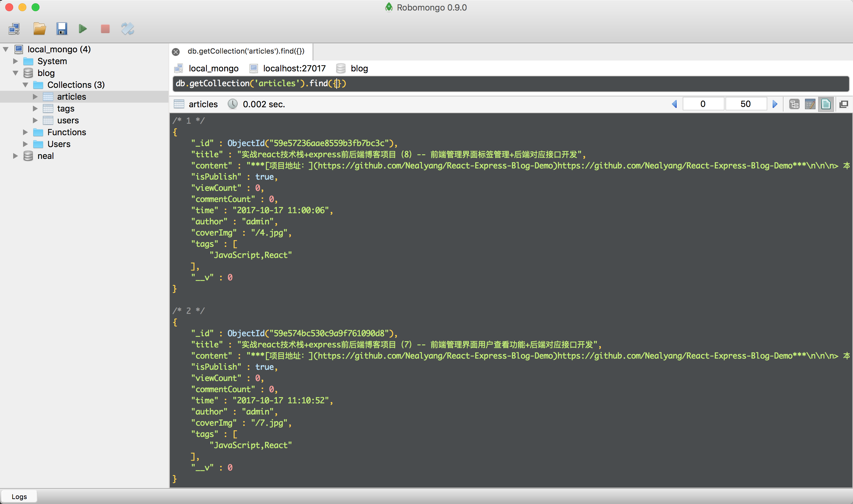Click the 0.002 sec. execution time
Image resolution: width=853 pixels, height=504 pixels.
(264, 104)
